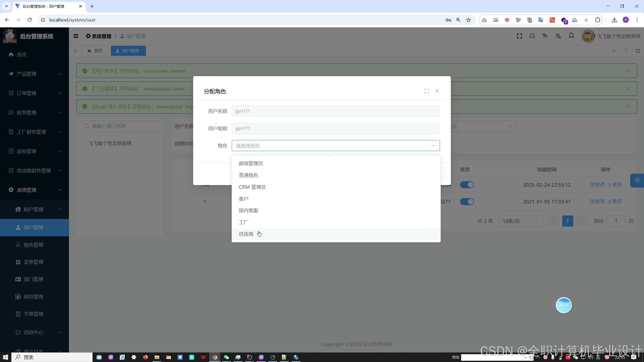Screen dimensions: 644x362
Task: Close the 分配角色 dialog
Action: [x=437, y=91]
